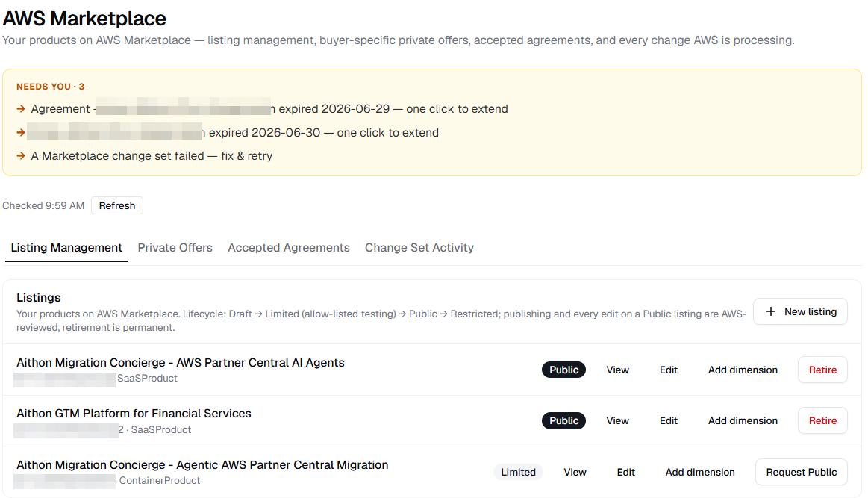Select the title Aithon Migration Concierge - AWS Partner Central AI Agents
The height and width of the screenshot is (498, 868).
click(181, 363)
